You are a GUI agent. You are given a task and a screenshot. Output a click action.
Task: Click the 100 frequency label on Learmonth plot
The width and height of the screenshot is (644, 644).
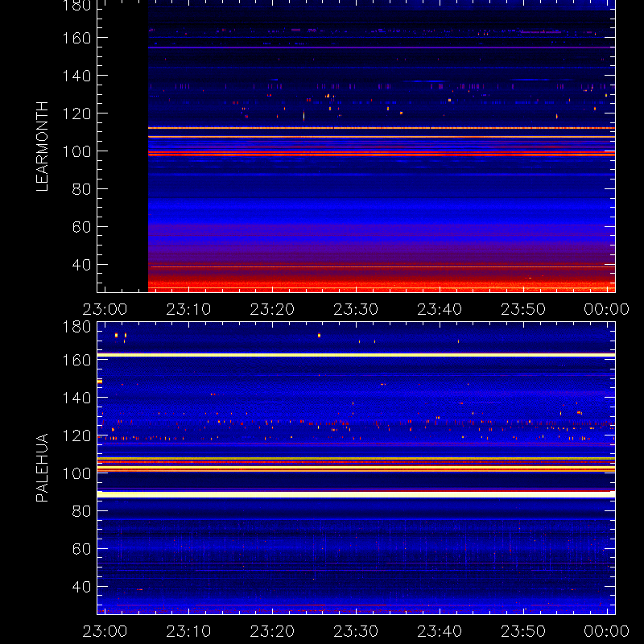(76, 151)
